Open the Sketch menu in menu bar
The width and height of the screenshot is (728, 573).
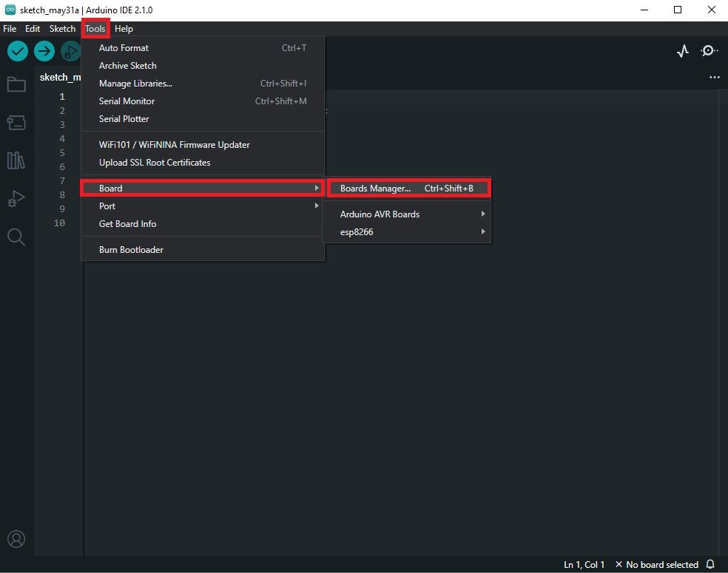click(x=62, y=29)
